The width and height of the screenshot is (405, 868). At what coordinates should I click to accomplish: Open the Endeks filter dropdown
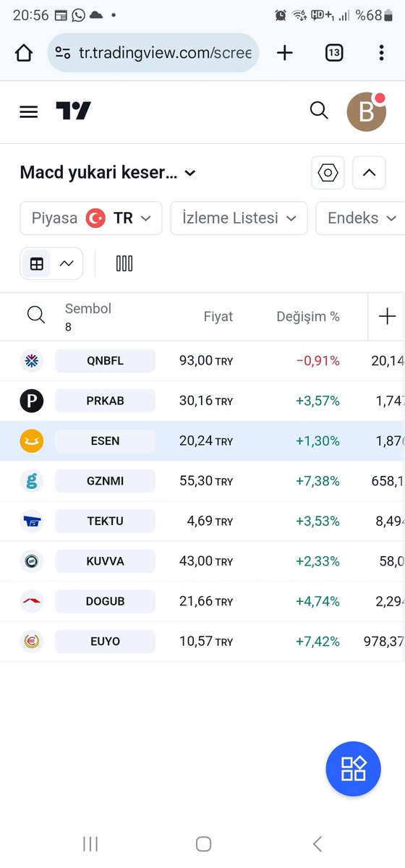(x=362, y=218)
